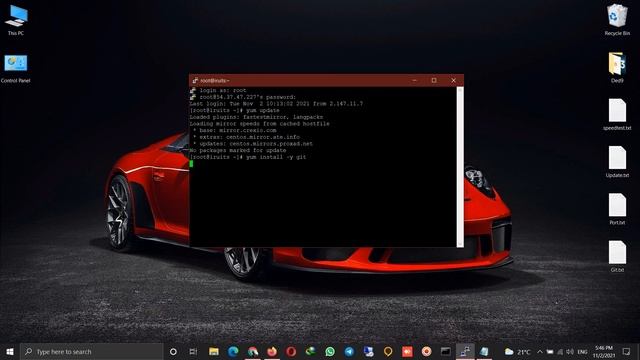Viewport: 640px width, 360px height.
Task: Open Firefox from the taskbar
Action: 272,351
